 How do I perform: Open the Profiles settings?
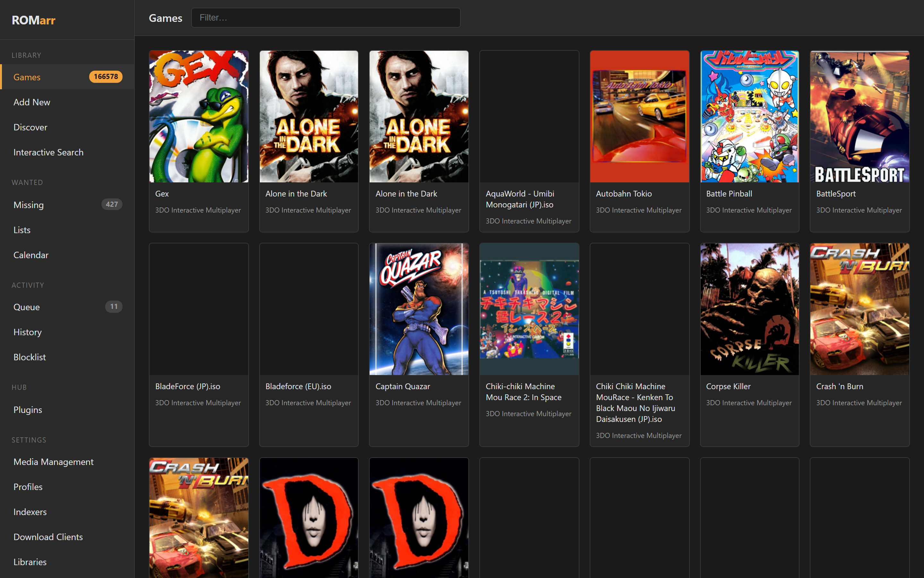click(67, 487)
